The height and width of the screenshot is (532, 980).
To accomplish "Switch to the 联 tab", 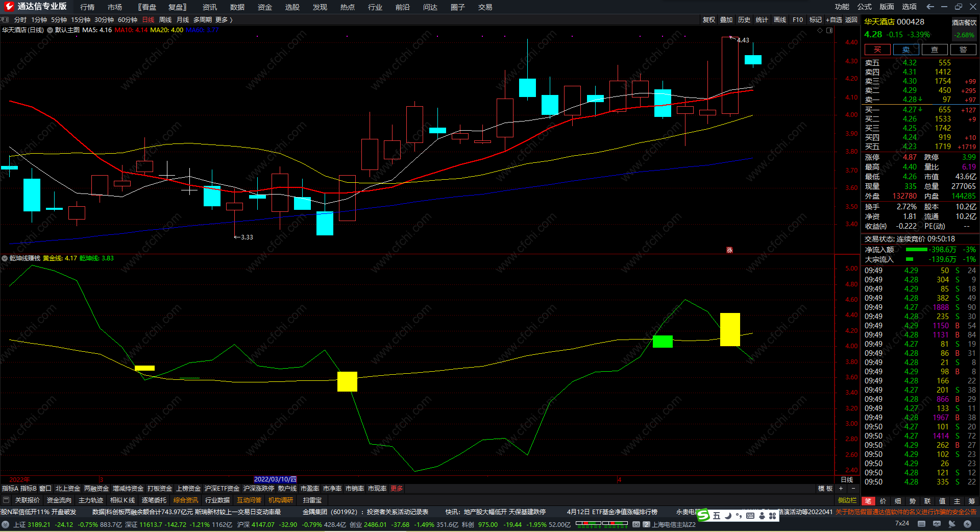I will point(927,501).
